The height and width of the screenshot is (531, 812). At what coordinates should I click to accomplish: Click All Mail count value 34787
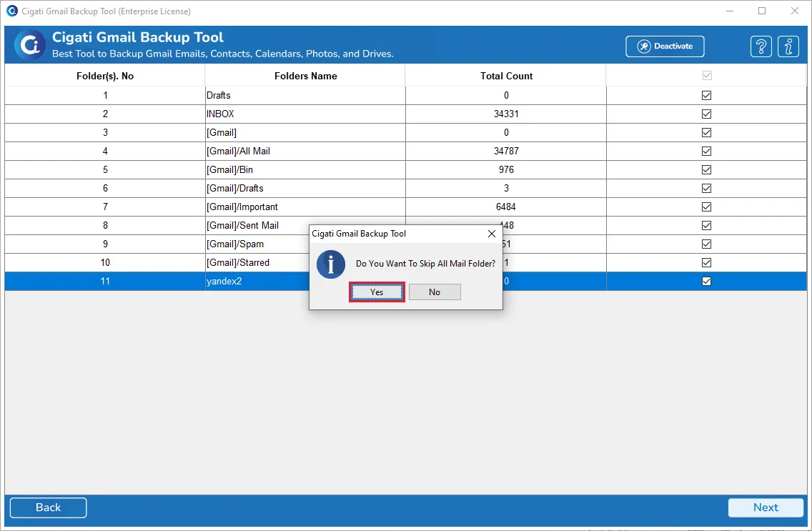(x=506, y=151)
